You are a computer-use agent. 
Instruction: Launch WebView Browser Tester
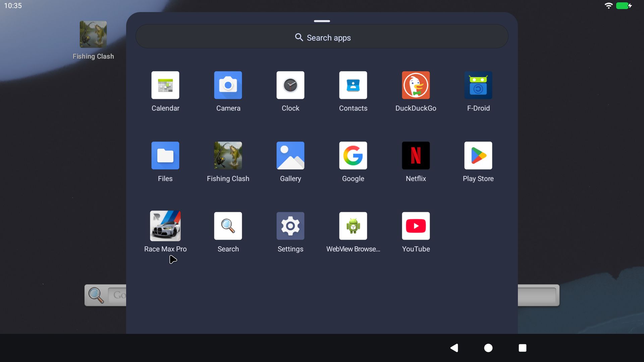tap(353, 226)
